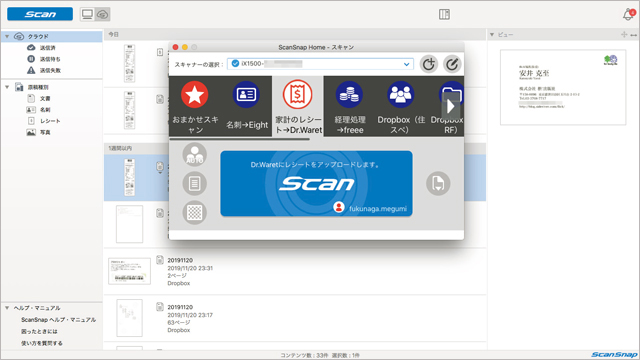The height and width of the screenshot is (360, 640).
Task: Select the Dropbox（住スペ） profile
Action: (x=401, y=107)
